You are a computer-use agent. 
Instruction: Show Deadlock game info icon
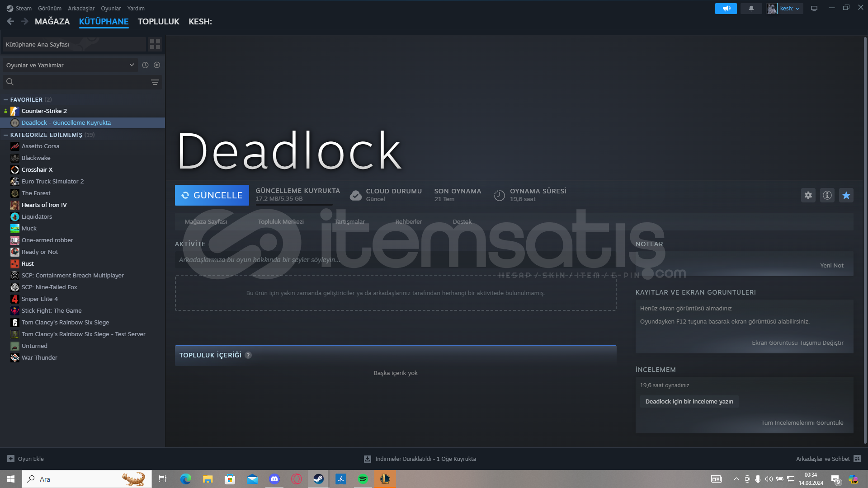pos(827,195)
